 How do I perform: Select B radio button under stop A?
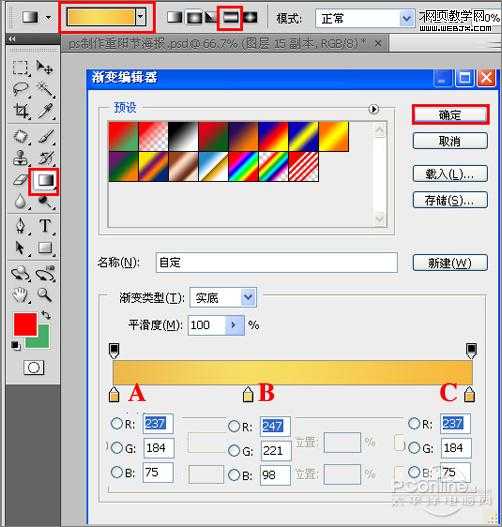(117, 472)
